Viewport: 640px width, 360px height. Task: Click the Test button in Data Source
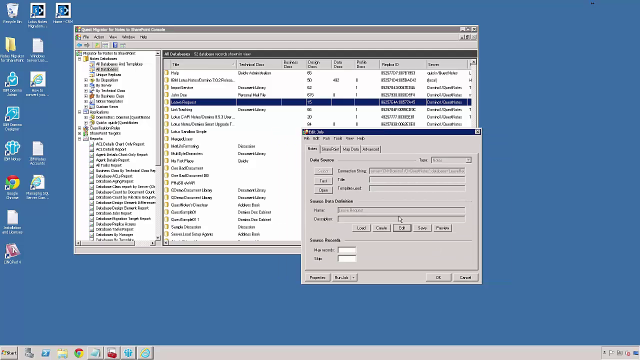coord(323,180)
